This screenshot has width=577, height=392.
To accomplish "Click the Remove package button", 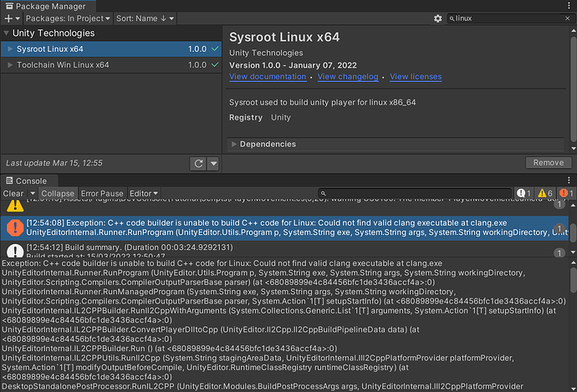I will point(549,163).
